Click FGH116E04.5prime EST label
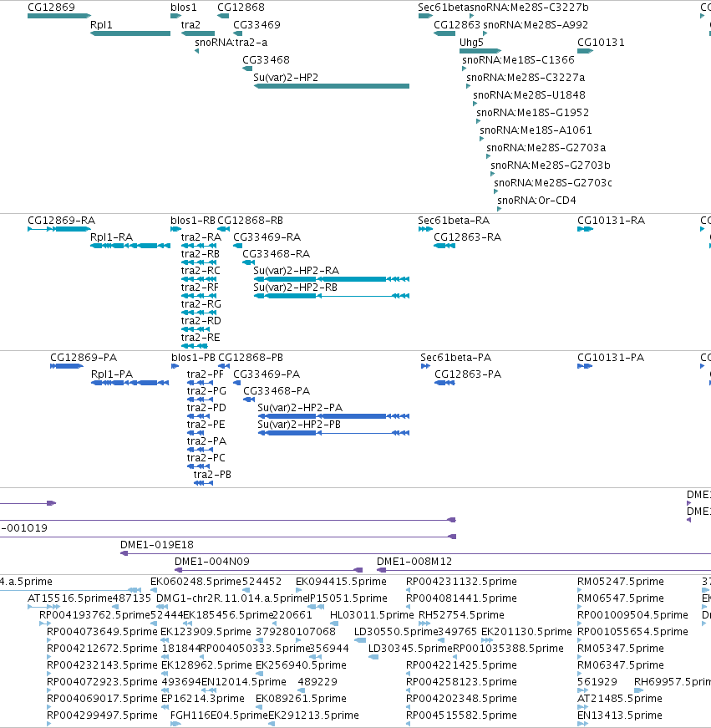The image size is (711, 728). tap(219, 715)
